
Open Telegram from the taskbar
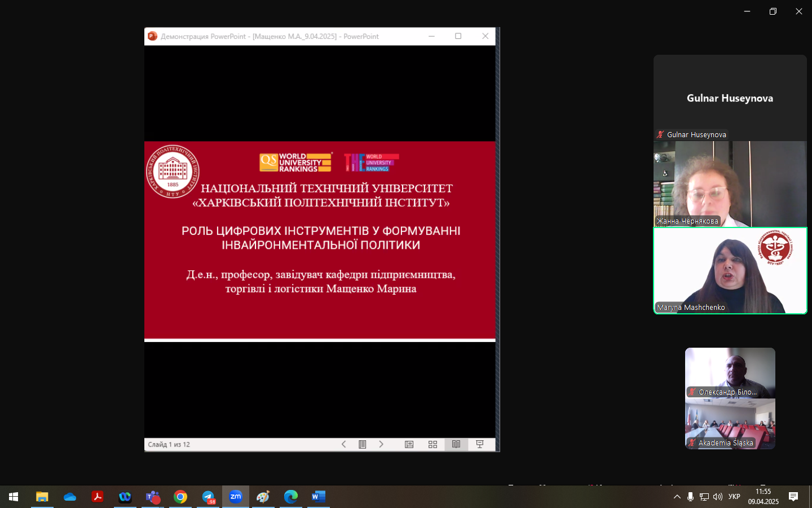(x=208, y=497)
